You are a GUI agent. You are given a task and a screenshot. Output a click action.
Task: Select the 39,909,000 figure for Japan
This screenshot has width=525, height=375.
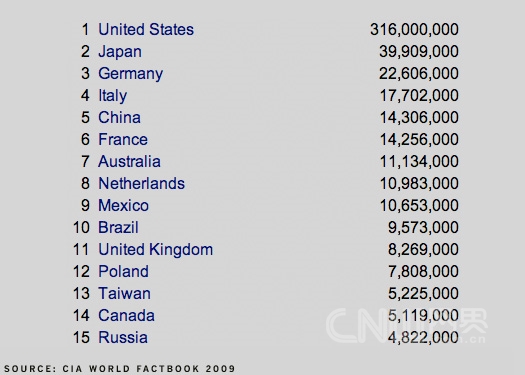(x=419, y=52)
